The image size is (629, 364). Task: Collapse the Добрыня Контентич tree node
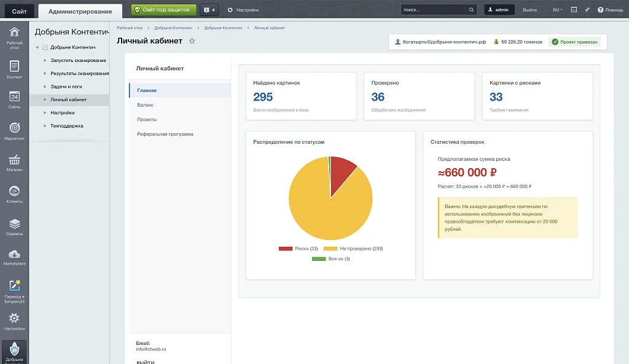[37, 47]
